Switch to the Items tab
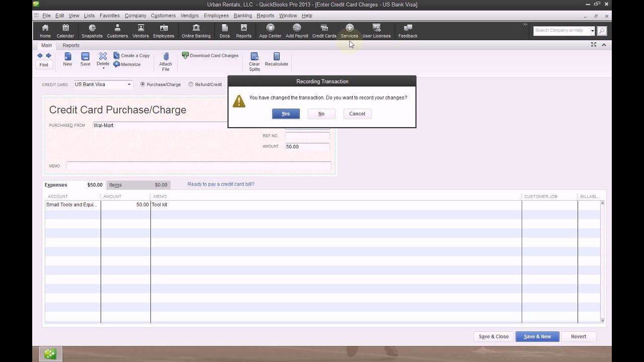644x362 pixels. click(138, 185)
